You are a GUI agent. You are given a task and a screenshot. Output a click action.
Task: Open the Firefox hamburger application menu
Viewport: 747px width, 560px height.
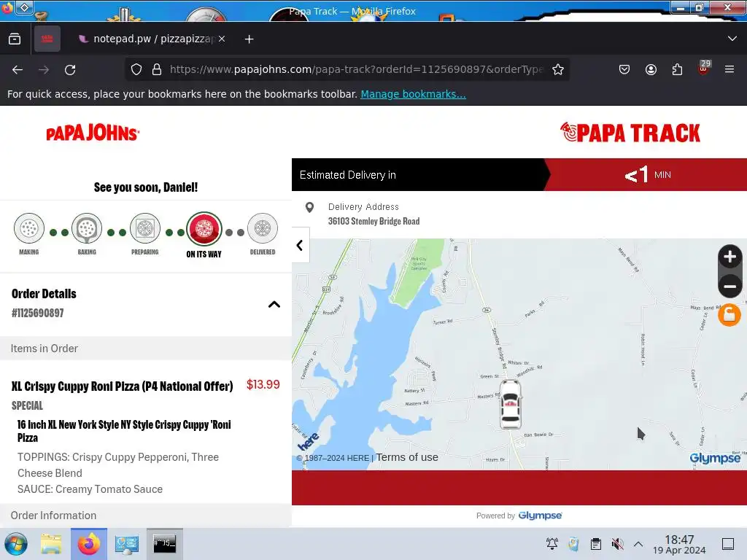729,69
